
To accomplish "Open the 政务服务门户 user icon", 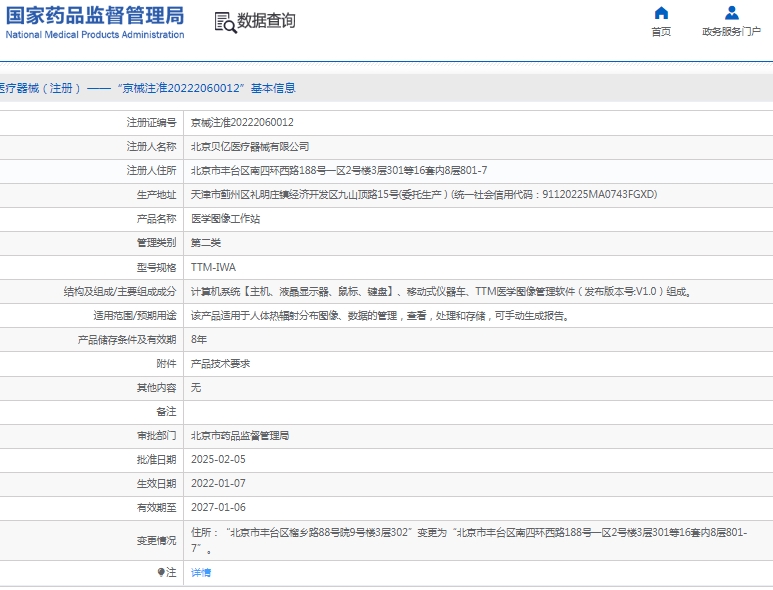I will click(732, 12).
